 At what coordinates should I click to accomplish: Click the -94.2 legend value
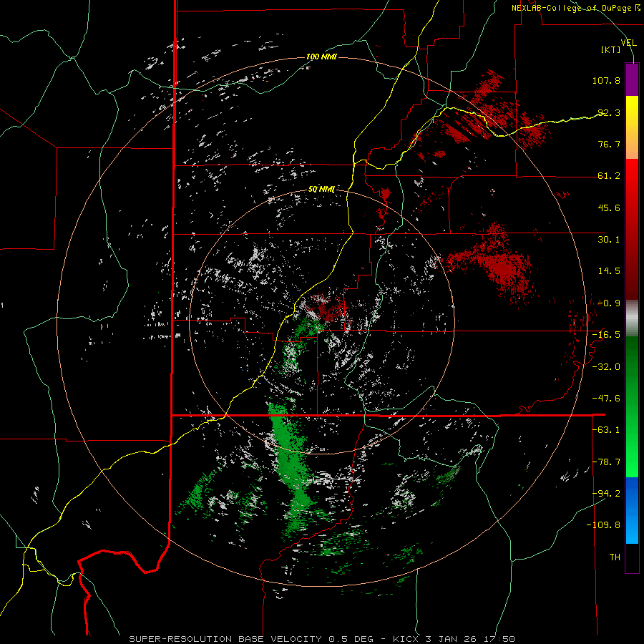pos(606,493)
